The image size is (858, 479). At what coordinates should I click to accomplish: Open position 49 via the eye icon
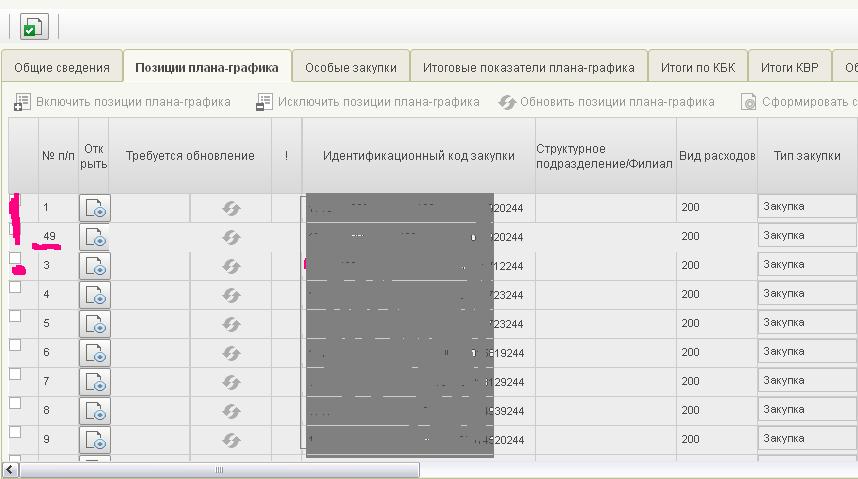coord(94,237)
